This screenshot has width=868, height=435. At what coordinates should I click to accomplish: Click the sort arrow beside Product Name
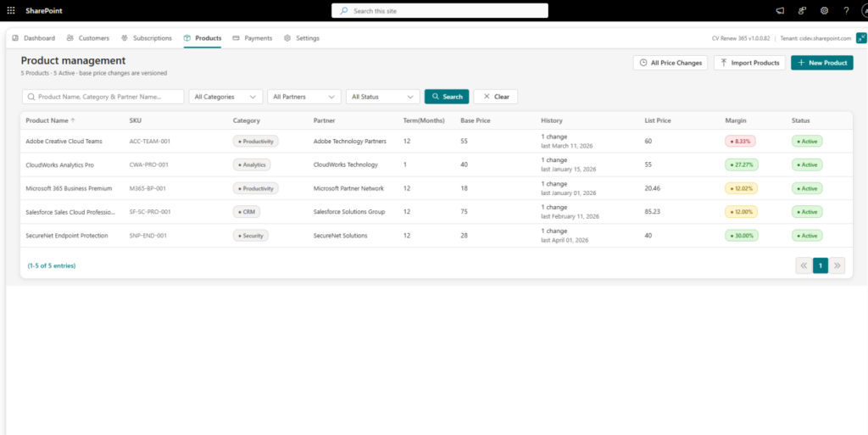coord(73,120)
